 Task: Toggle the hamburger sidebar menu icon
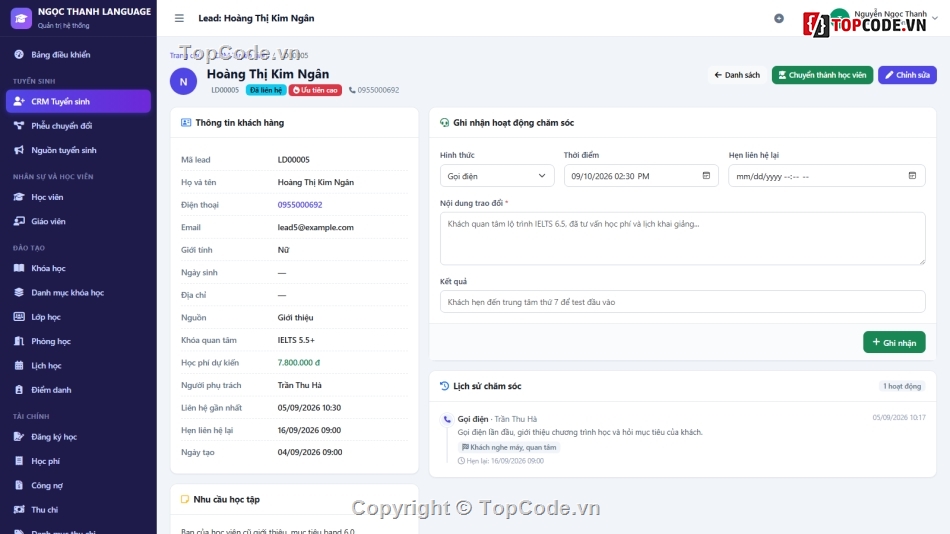click(x=179, y=18)
